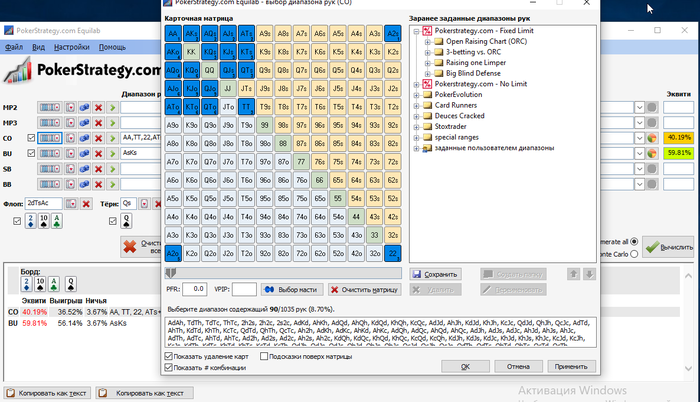Toggle 'Показать # комбинации' checkbox
Screen dimensions: 700x402
(168, 367)
